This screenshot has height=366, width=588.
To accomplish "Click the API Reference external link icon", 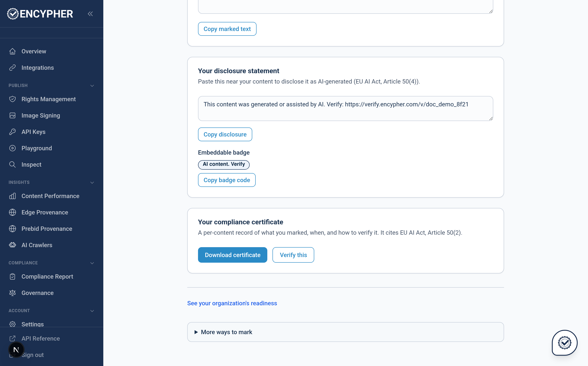I will 12,338.
